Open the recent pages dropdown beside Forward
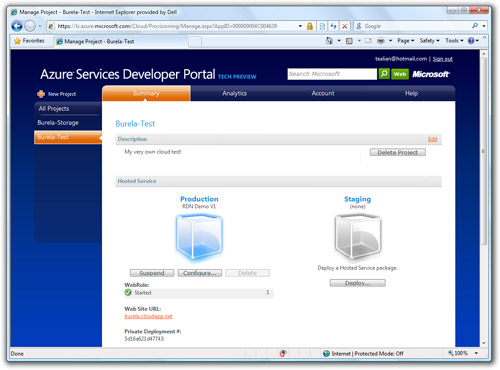The image size is (500, 370). (x=40, y=26)
